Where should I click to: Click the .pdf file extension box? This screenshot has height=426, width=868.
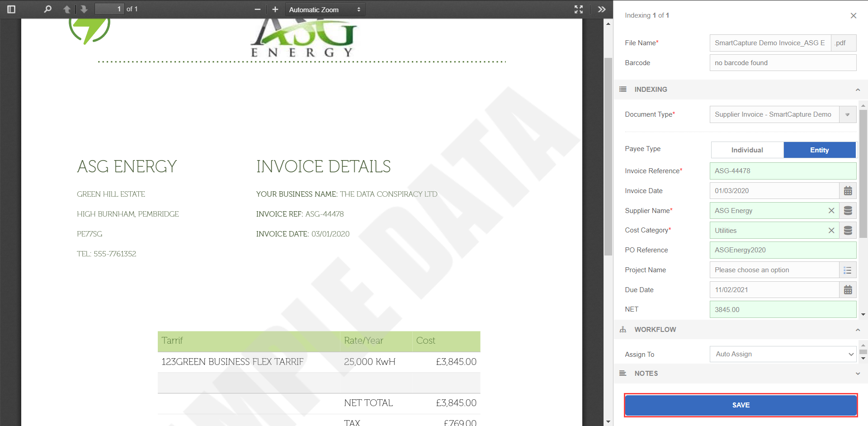click(844, 43)
